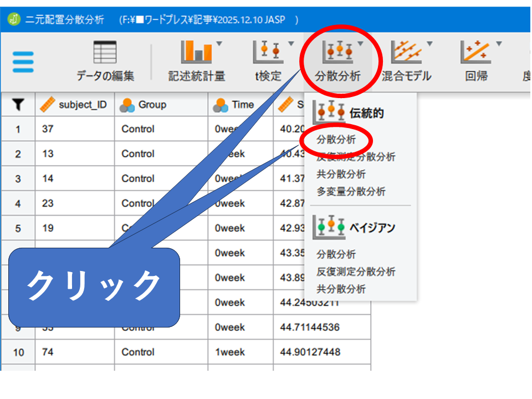The width and height of the screenshot is (532, 399).
Task: Choose 多変量分散分析 menu entry
Action: click(351, 192)
